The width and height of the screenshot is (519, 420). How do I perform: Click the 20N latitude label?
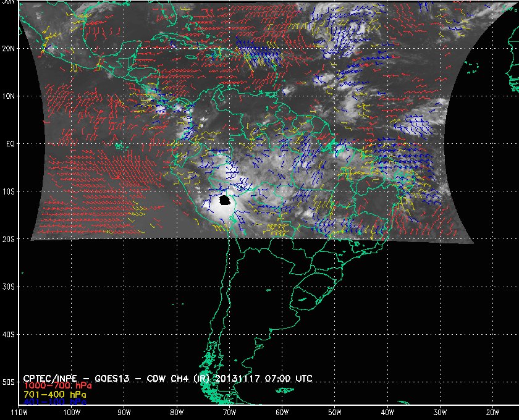(8, 49)
